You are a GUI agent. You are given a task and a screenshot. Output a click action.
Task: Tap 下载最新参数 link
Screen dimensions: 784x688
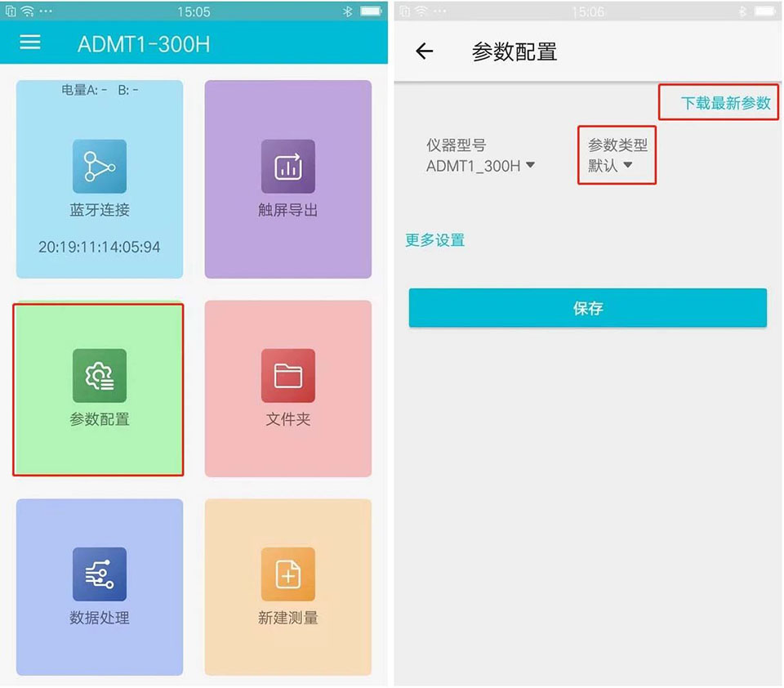pyautogui.click(x=725, y=103)
